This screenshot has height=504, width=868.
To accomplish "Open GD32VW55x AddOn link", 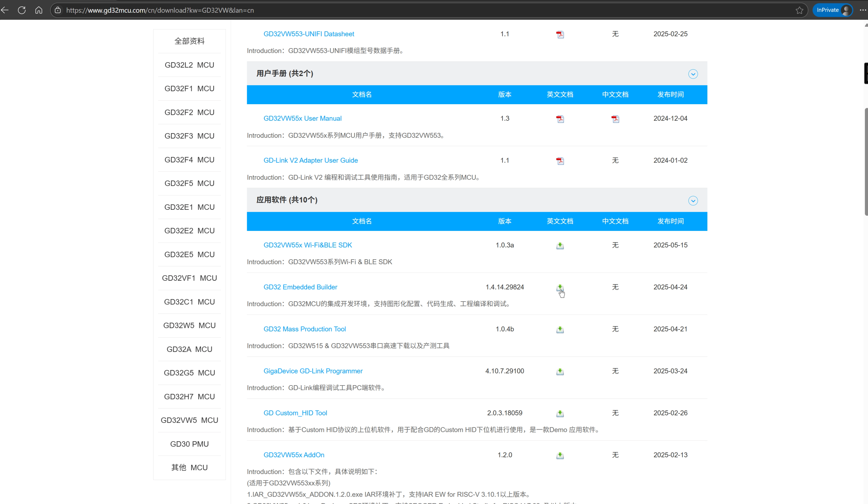I will click(x=294, y=455).
